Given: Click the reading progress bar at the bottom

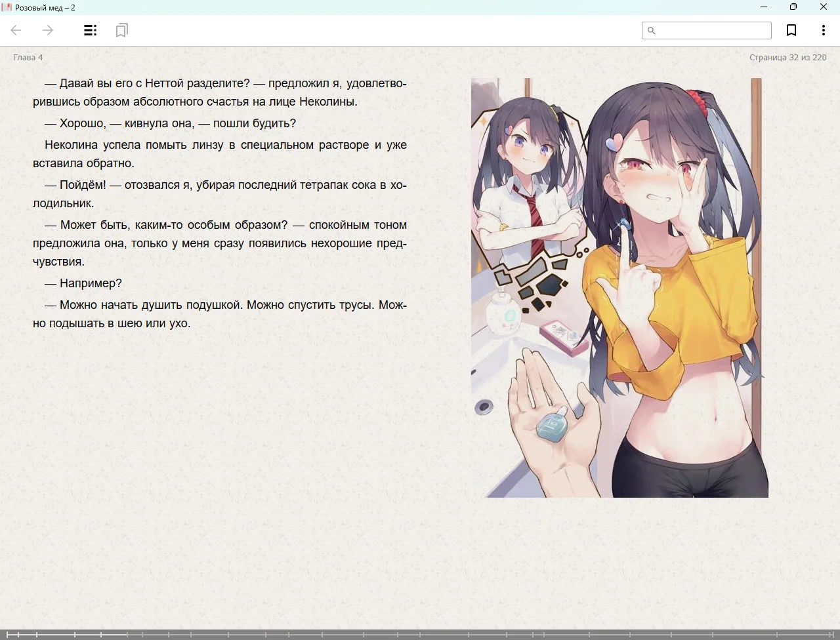Looking at the screenshot, I should pyautogui.click(x=420, y=634).
